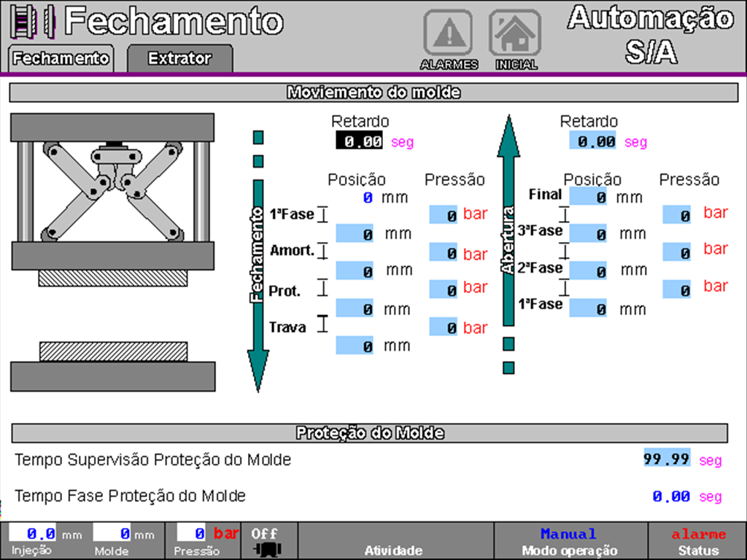Open the ALARMES warning icon
Image resolution: width=747 pixels, height=560 pixels.
pyautogui.click(x=448, y=34)
